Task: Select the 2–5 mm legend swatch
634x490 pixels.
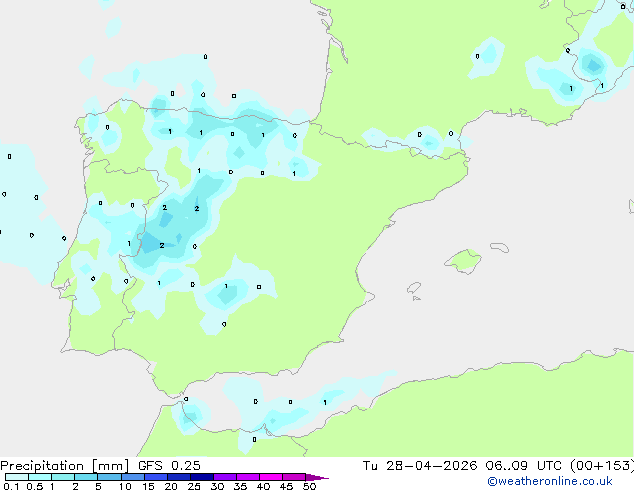Action: [86, 477]
